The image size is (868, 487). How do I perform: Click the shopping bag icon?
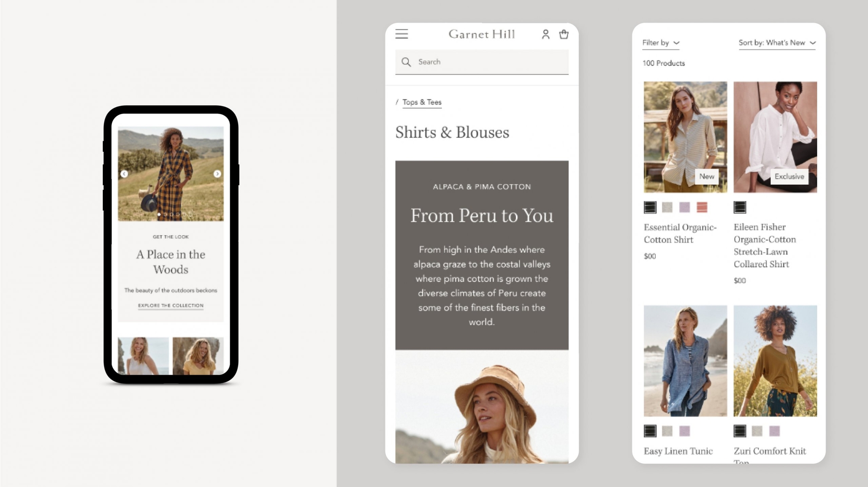pos(564,34)
